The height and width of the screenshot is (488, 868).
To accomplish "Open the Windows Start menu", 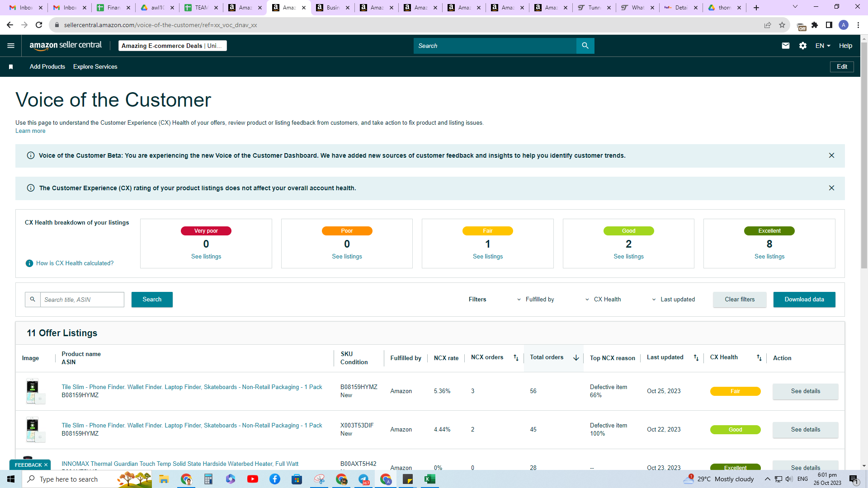I will click(11, 479).
